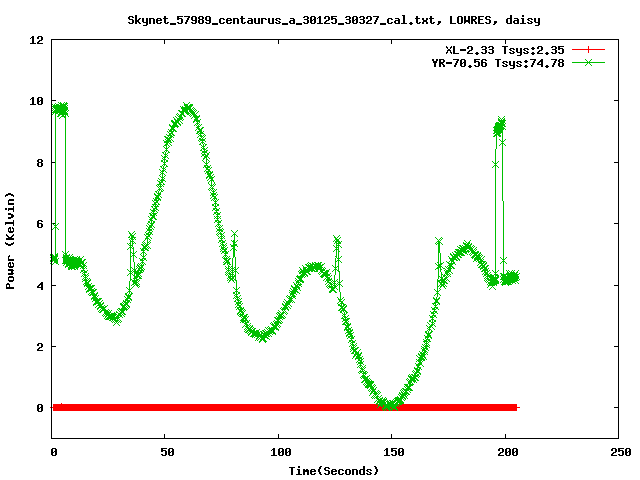Click the green curve's minimum near 150 seconds

point(391,405)
